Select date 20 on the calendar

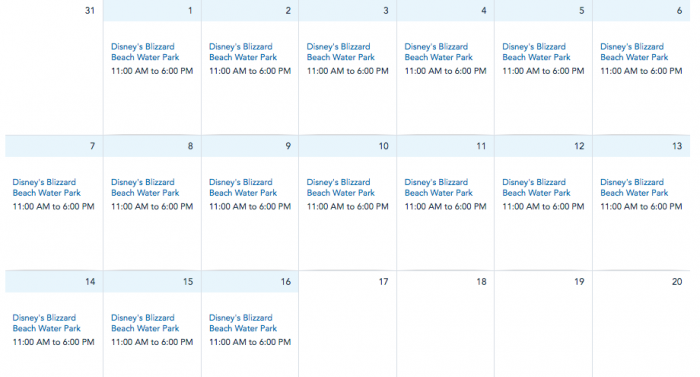click(x=677, y=282)
